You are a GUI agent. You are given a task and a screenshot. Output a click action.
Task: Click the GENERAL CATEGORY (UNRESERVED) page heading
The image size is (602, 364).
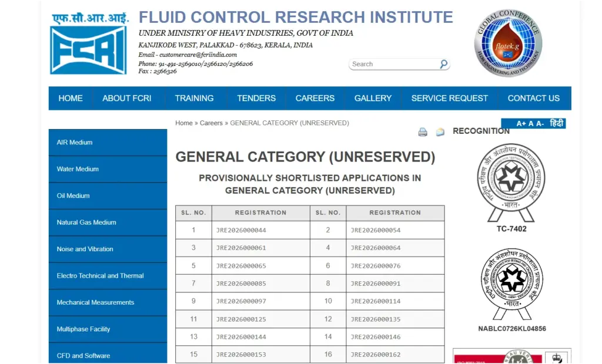(305, 157)
